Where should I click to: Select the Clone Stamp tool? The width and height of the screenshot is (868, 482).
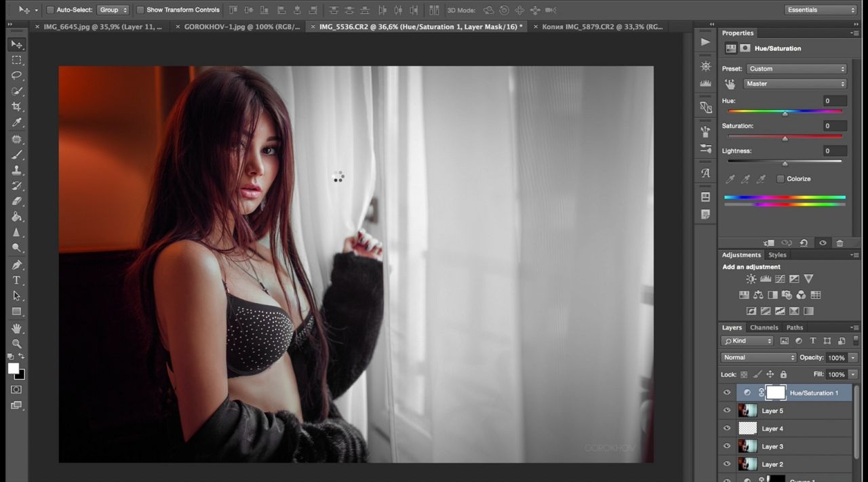tap(17, 170)
